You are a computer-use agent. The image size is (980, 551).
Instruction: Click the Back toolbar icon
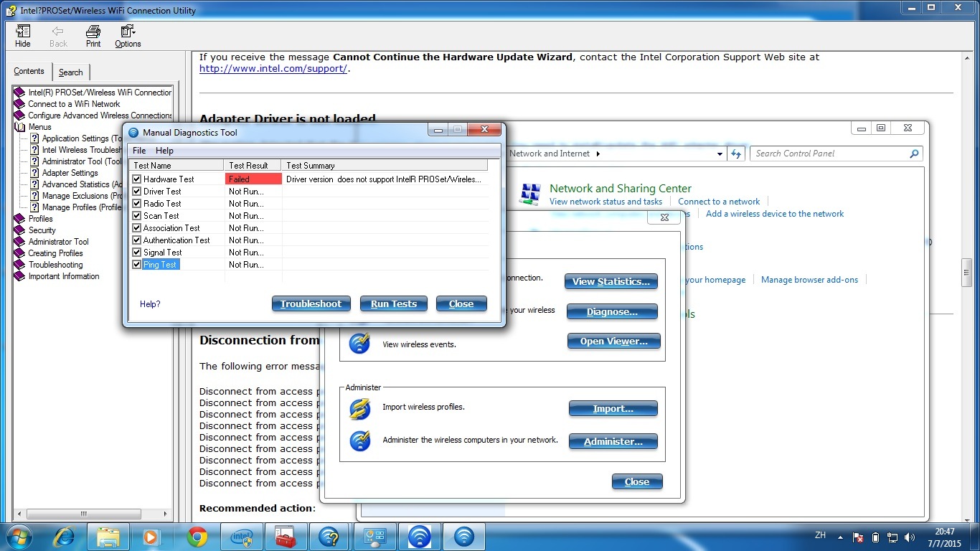pyautogui.click(x=58, y=36)
